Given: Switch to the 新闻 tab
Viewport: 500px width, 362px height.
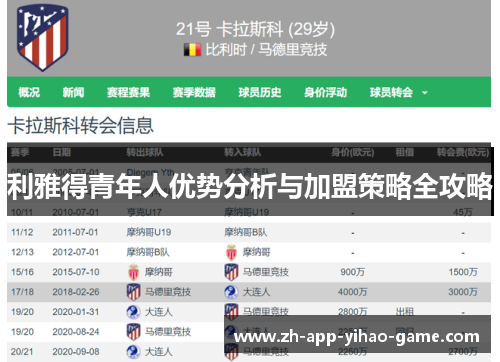Looking at the screenshot, I should click(73, 92).
